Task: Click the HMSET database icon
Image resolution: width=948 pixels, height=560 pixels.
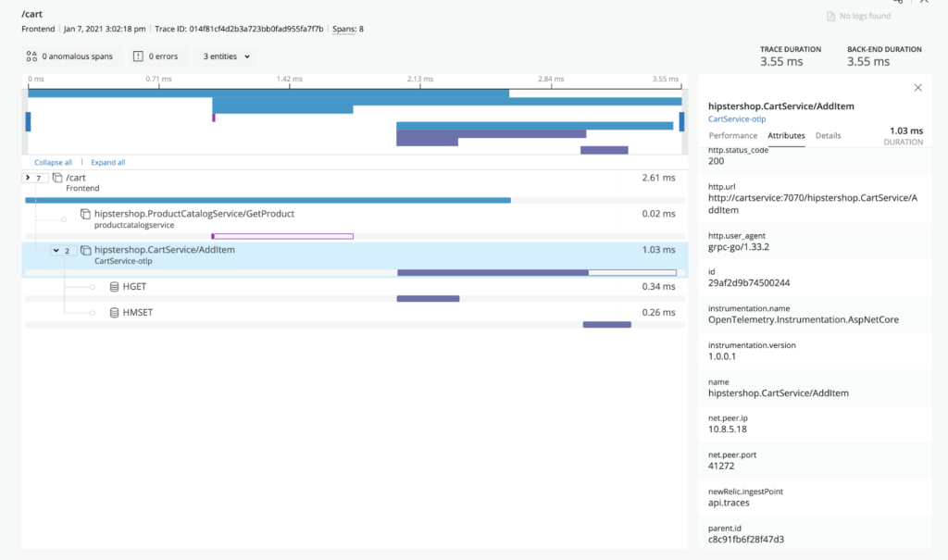Action: (114, 313)
